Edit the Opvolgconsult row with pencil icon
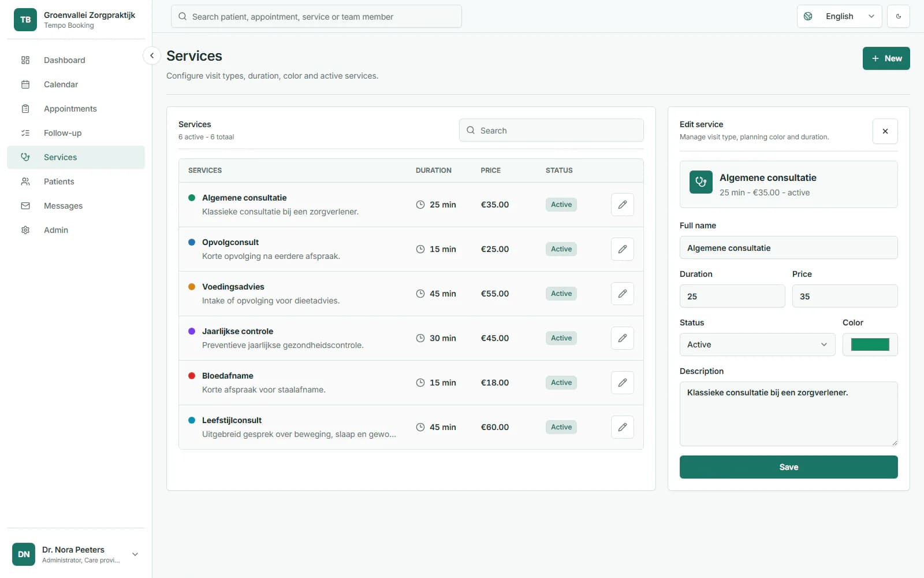This screenshot has width=924, height=578. click(x=623, y=249)
